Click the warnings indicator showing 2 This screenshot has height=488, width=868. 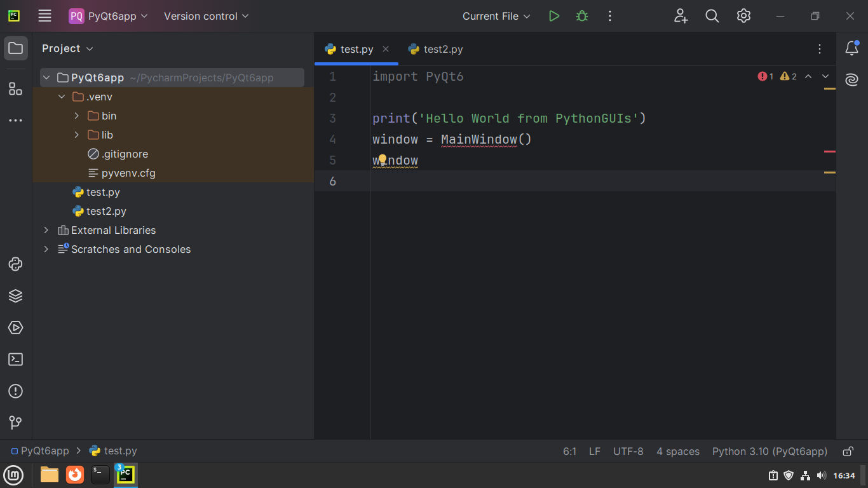(789, 76)
